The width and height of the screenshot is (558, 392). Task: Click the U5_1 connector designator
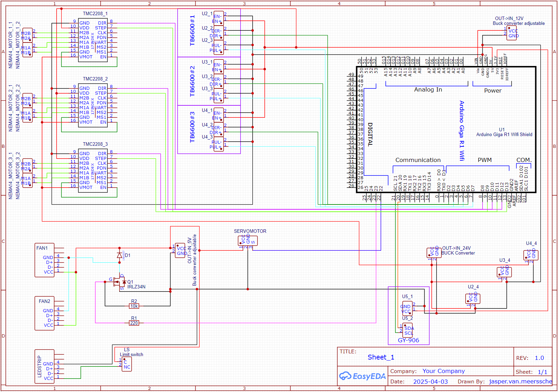tap(407, 296)
